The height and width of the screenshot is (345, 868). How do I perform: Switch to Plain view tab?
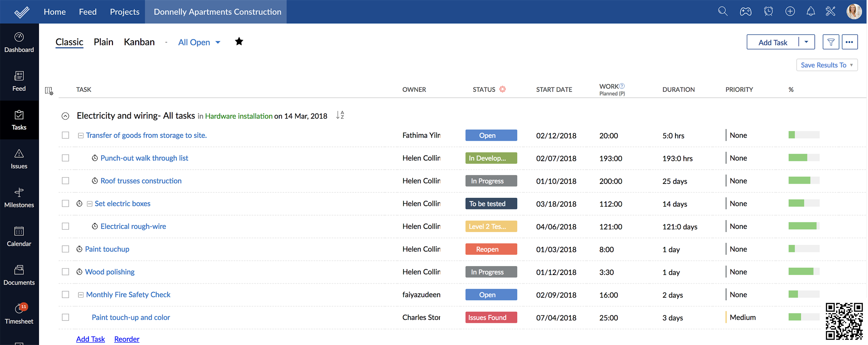(x=103, y=42)
